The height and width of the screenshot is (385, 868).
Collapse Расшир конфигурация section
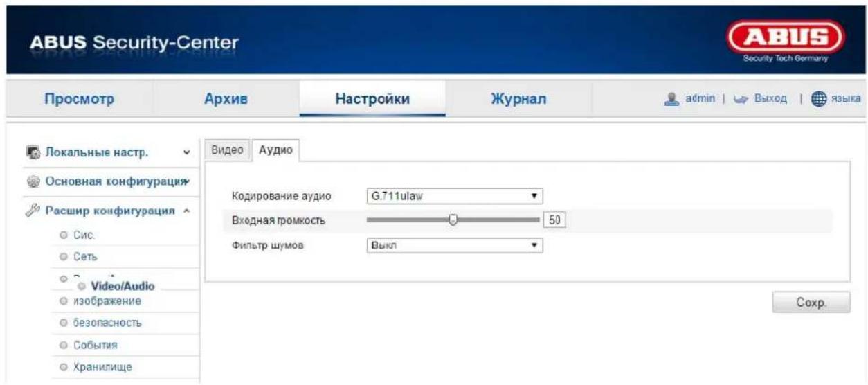[x=109, y=211]
